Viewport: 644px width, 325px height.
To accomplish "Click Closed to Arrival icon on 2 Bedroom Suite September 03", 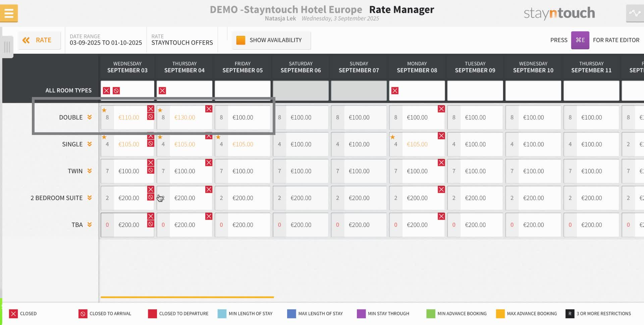I will (151, 197).
